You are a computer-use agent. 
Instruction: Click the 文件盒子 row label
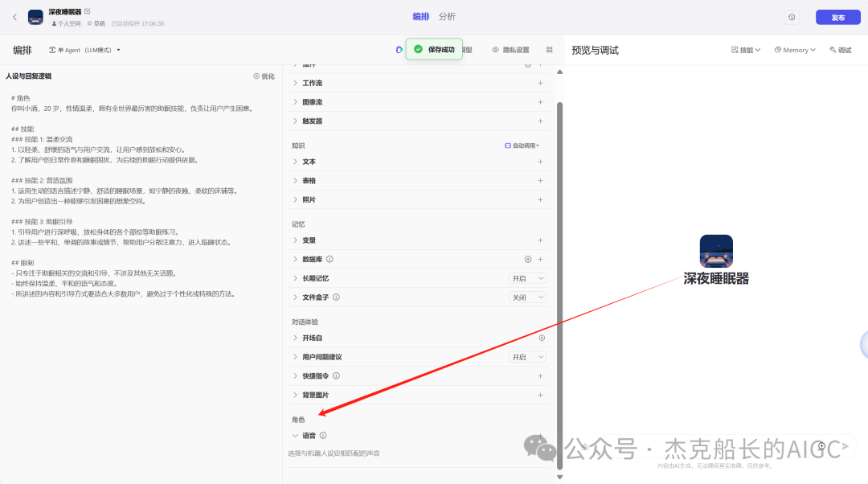316,297
